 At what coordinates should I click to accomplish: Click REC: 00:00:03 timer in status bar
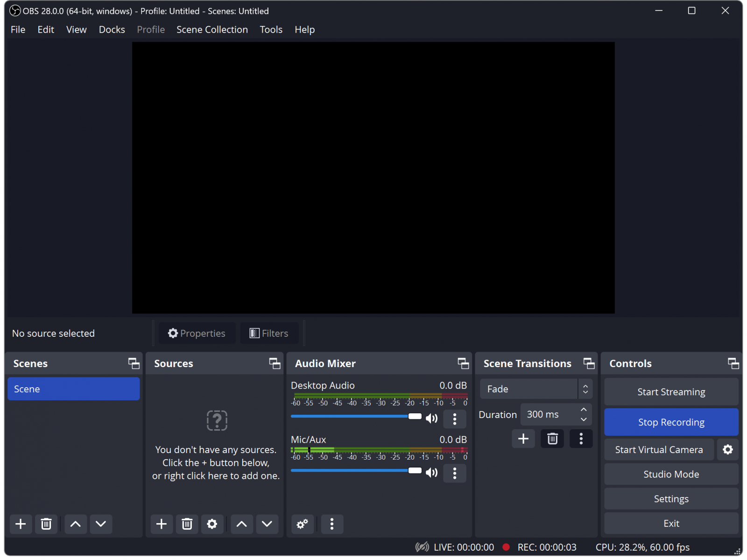click(x=547, y=547)
